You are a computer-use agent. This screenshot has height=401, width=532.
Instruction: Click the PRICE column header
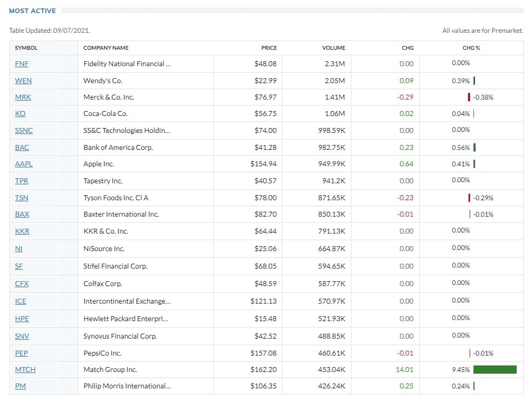tap(269, 48)
